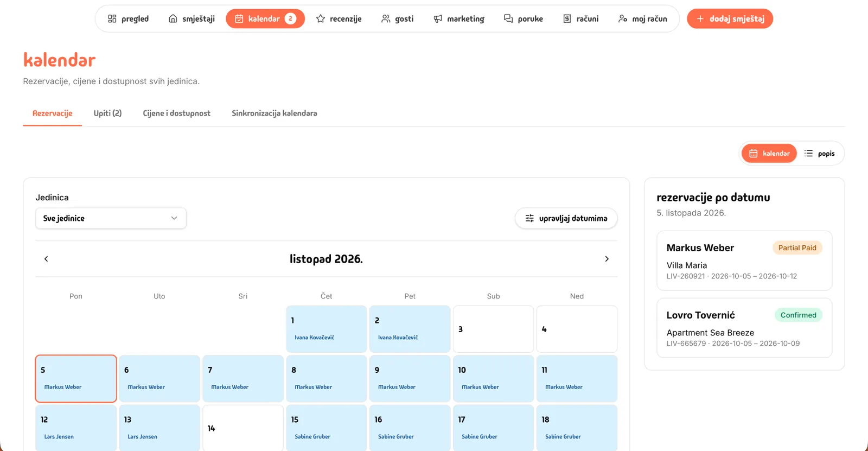Click the recenzije star icon
This screenshot has width=868, height=451.
tap(321, 18)
